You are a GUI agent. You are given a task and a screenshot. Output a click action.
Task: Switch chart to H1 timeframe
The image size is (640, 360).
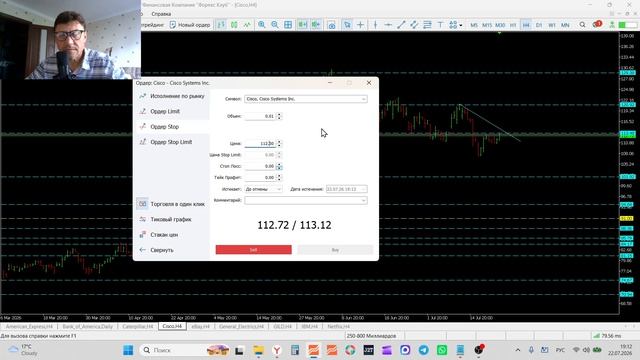pos(513,25)
